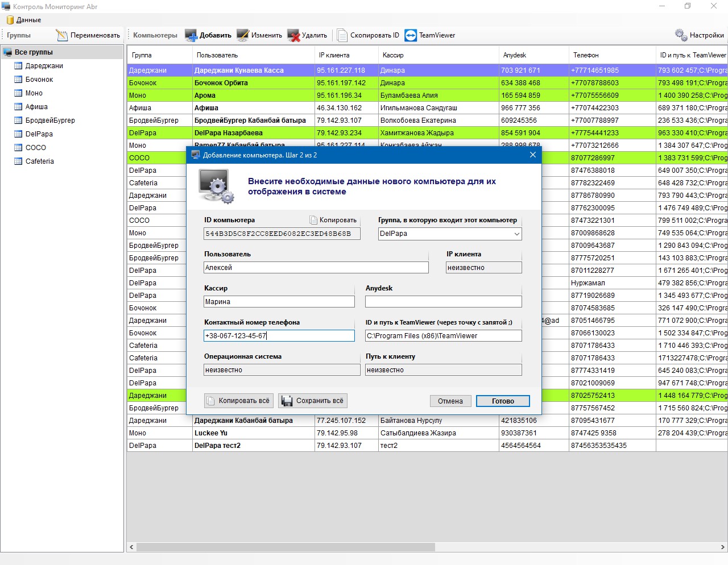Image resolution: width=728 pixels, height=565 pixels.
Task: Sort by Кассир column header
Action: [x=439, y=55]
